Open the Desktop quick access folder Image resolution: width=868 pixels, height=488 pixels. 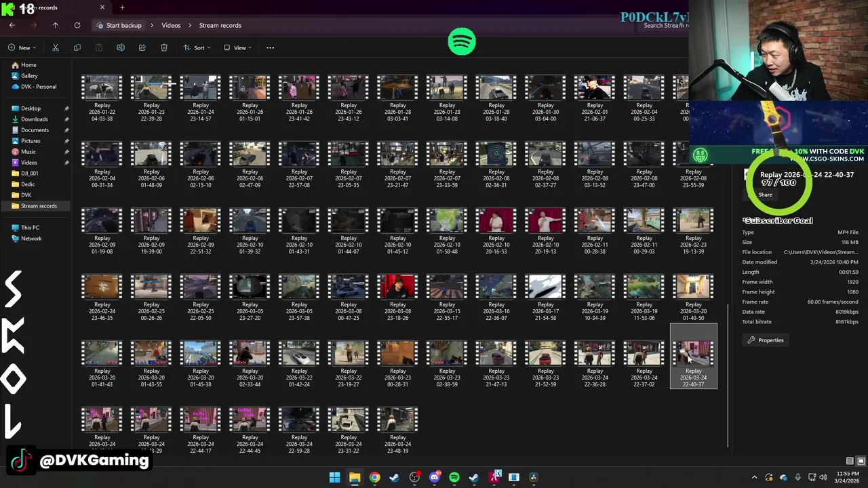coord(31,108)
